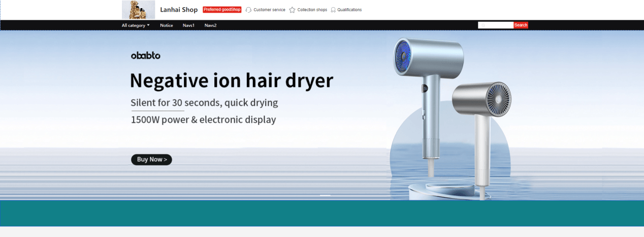Click the Negative ion hair dryer headline
Image resolution: width=644 pixels, height=237 pixels.
[232, 81]
